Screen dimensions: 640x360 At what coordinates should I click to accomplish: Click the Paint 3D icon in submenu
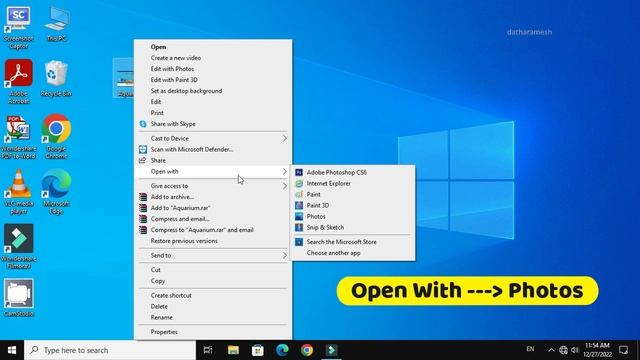[x=299, y=205]
